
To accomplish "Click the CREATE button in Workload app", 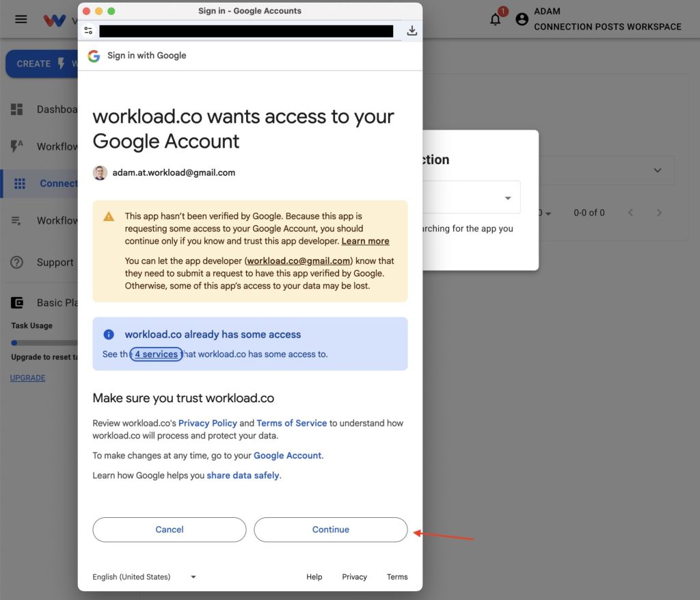I will (42, 64).
